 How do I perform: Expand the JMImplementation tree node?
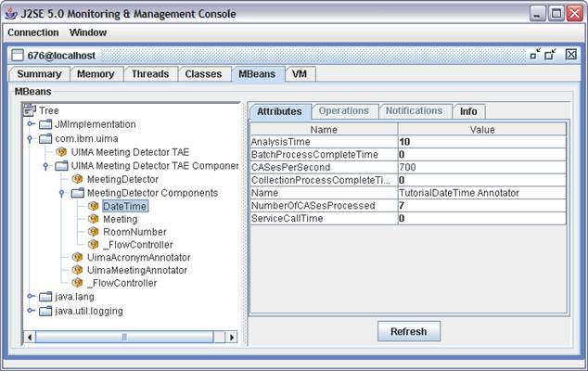[32, 124]
